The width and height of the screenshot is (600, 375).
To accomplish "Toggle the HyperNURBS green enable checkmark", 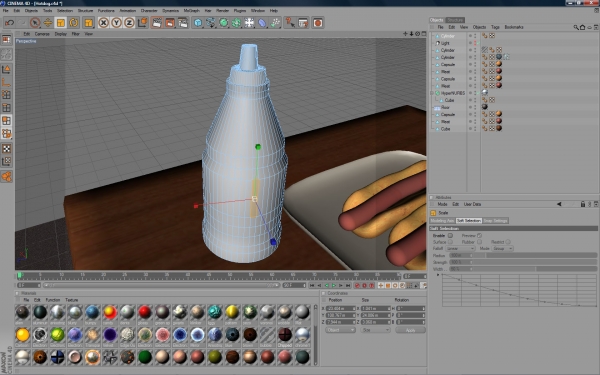I will 479,93.
